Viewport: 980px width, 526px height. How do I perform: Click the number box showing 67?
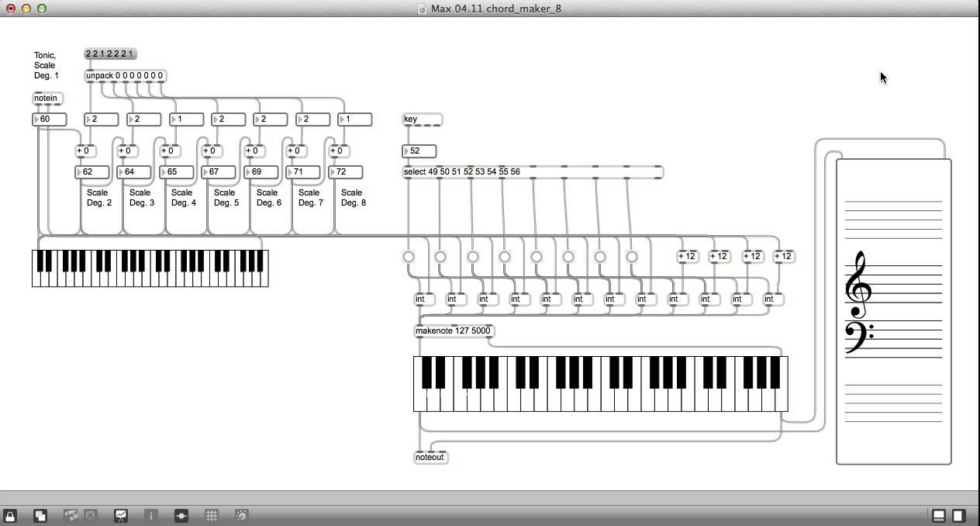[219, 172]
